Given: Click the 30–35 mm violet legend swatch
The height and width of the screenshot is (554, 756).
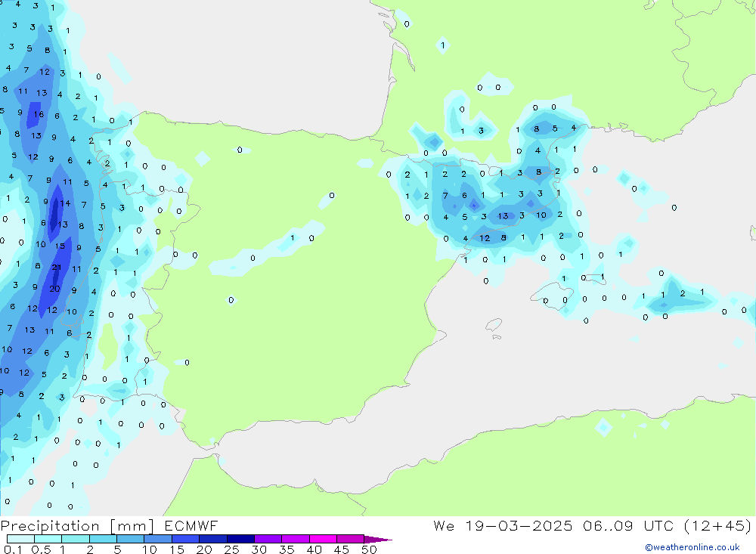Looking at the screenshot, I should coord(268,539).
